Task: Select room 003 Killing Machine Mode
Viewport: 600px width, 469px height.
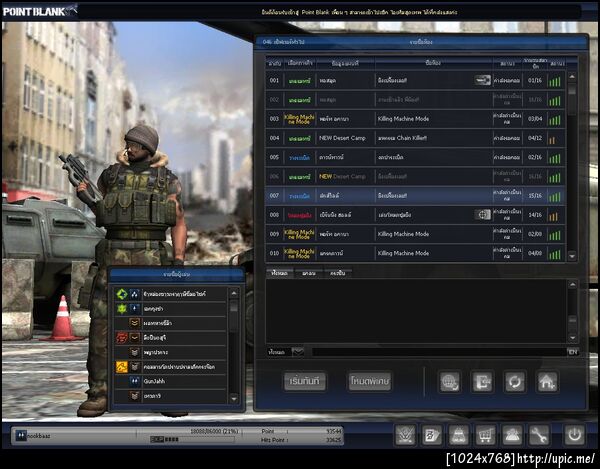Action: 416,119
